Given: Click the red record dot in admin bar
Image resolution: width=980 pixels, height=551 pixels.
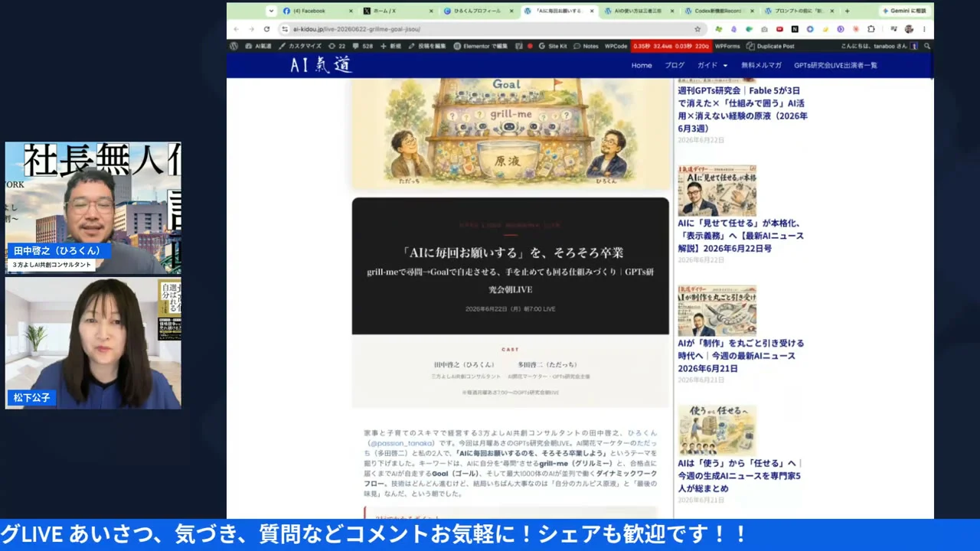Looking at the screenshot, I should [x=530, y=46].
